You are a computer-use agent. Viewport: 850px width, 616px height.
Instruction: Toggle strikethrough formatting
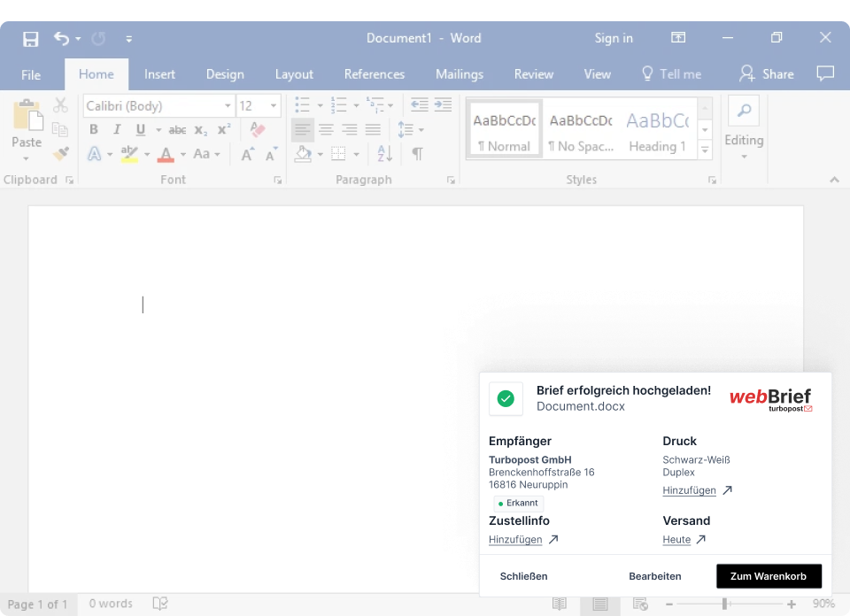coord(177,130)
